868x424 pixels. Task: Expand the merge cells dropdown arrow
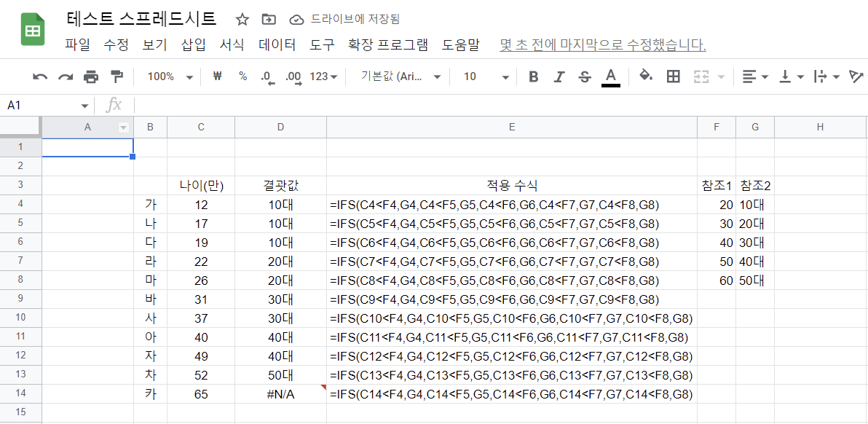point(721,76)
